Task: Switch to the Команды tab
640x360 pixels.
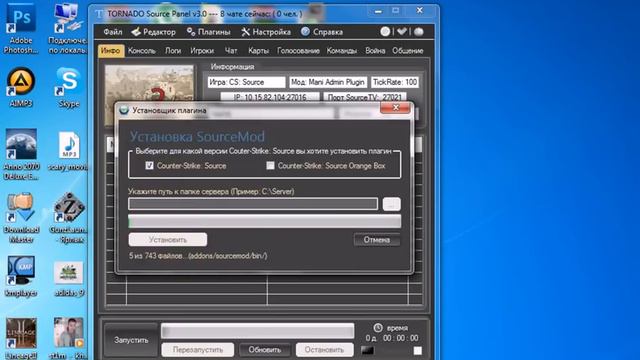Action: tap(342, 51)
